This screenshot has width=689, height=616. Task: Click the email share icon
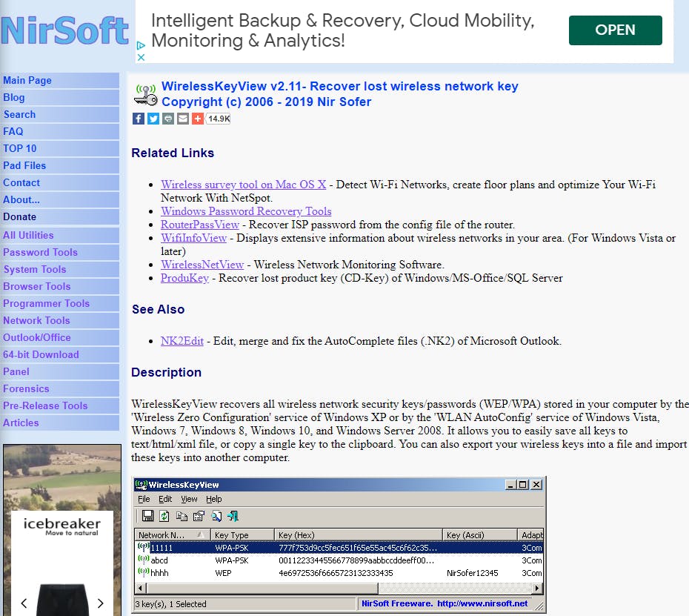click(183, 119)
